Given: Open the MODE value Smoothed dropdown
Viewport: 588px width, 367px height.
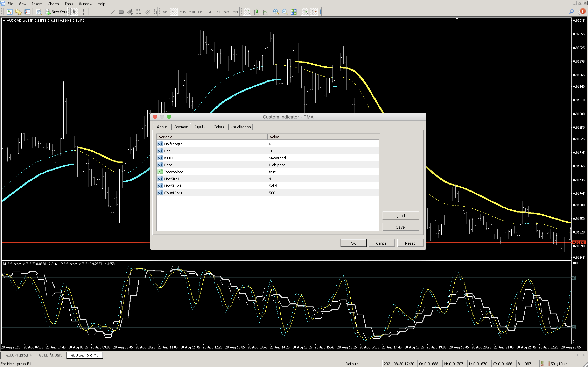Looking at the screenshot, I should tap(323, 158).
